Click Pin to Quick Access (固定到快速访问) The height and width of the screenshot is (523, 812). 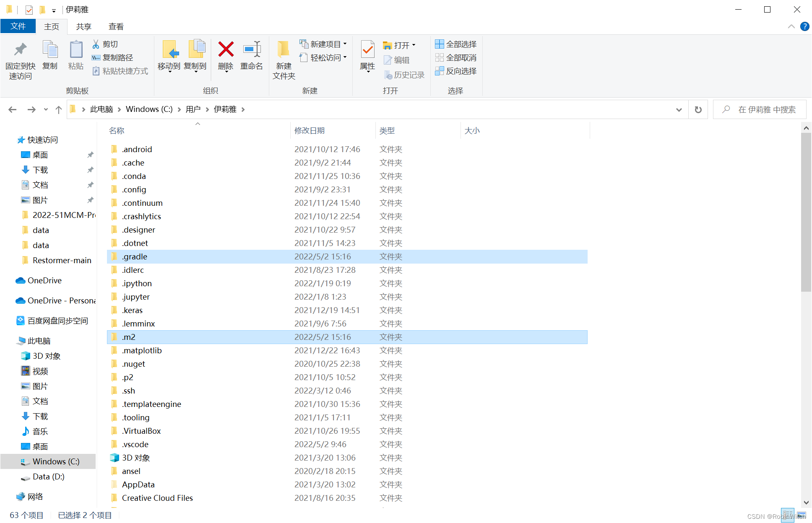point(20,50)
